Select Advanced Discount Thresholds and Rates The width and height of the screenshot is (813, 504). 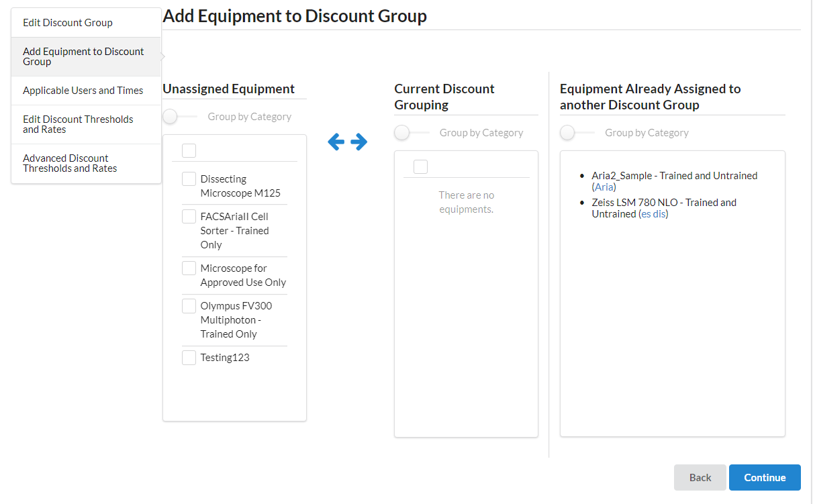[x=70, y=163]
